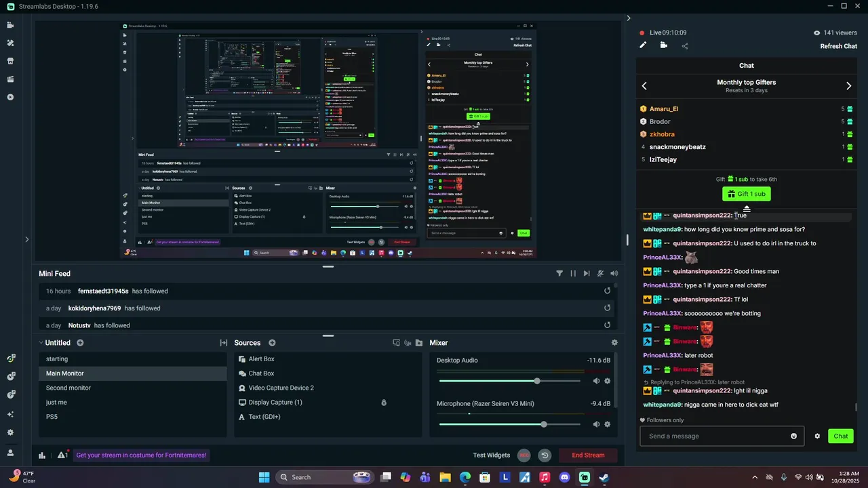Click the End Stream button
The image size is (868, 488).
tap(588, 455)
